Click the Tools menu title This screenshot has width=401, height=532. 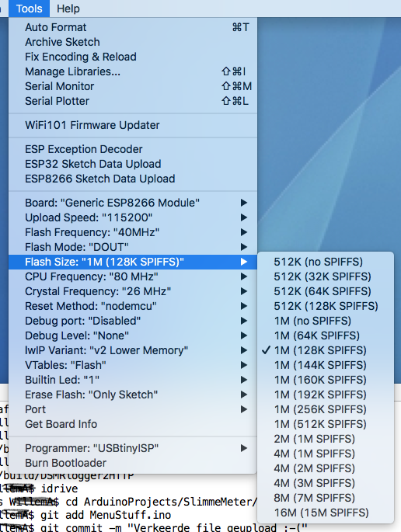(x=30, y=9)
